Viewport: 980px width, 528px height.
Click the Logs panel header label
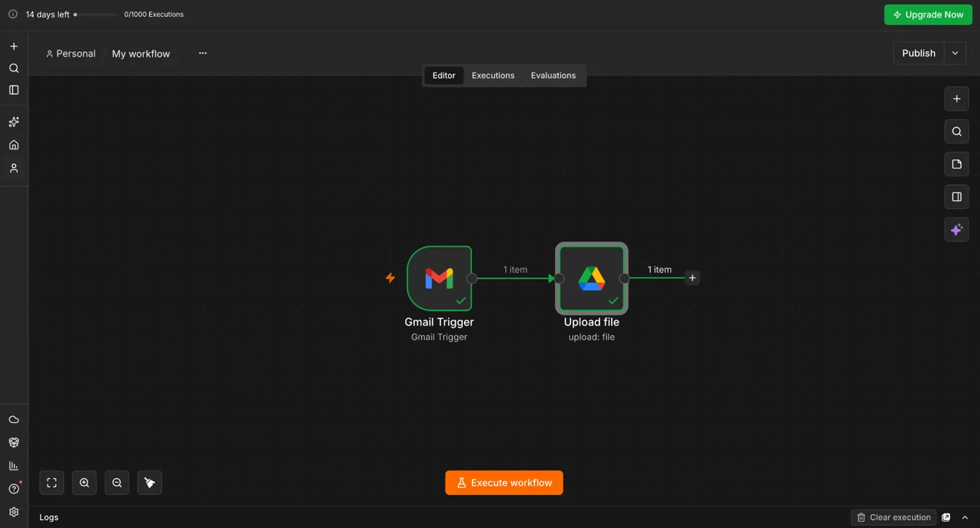pos(49,517)
